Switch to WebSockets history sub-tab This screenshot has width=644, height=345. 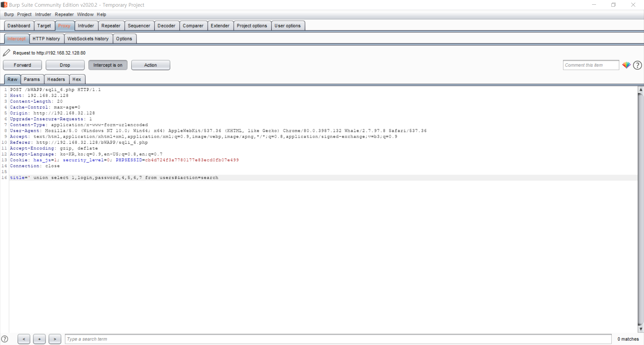tap(88, 39)
